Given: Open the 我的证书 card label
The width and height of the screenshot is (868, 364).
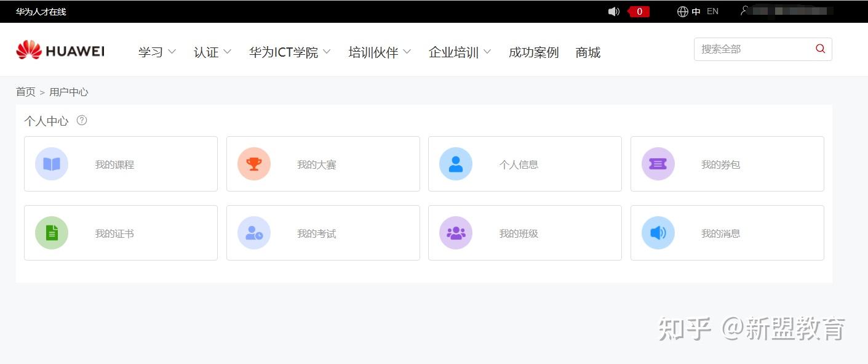Looking at the screenshot, I should 114,233.
